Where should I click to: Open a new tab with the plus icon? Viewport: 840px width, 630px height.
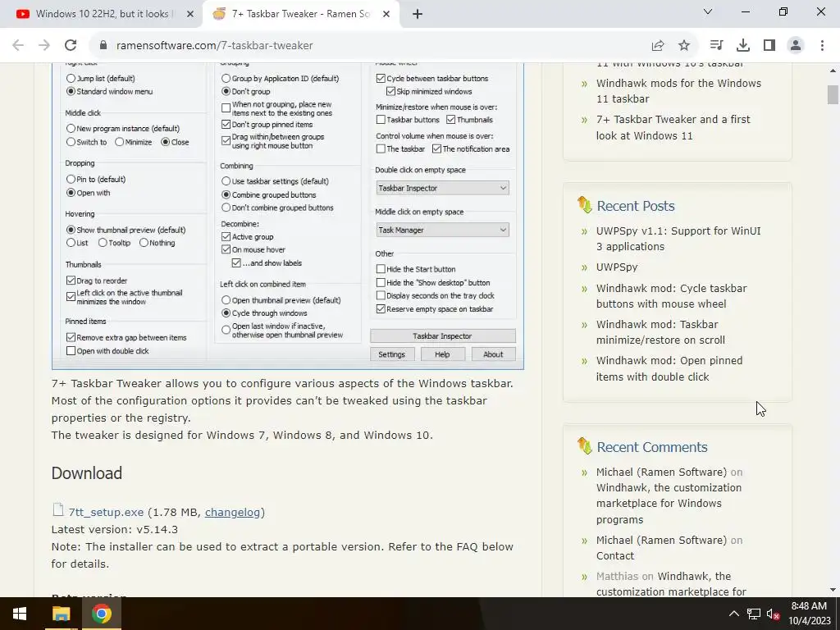coord(418,14)
